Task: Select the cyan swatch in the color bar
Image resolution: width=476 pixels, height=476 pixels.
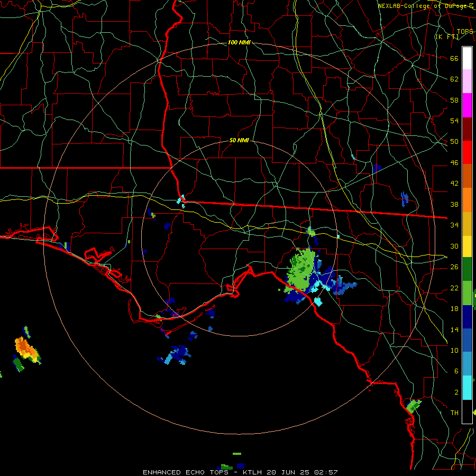Action: coord(467,388)
